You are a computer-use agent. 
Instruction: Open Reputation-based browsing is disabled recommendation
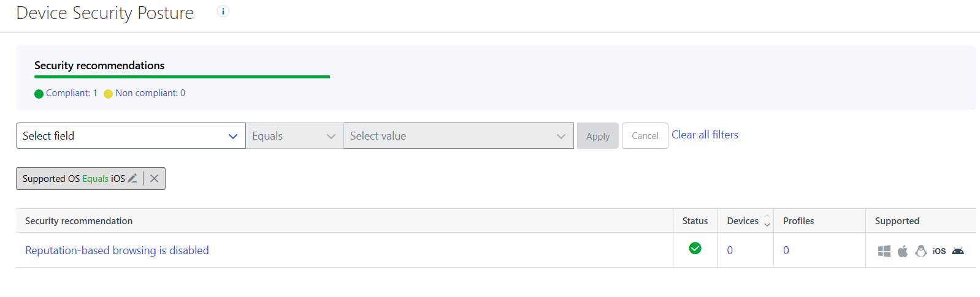click(x=117, y=250)
